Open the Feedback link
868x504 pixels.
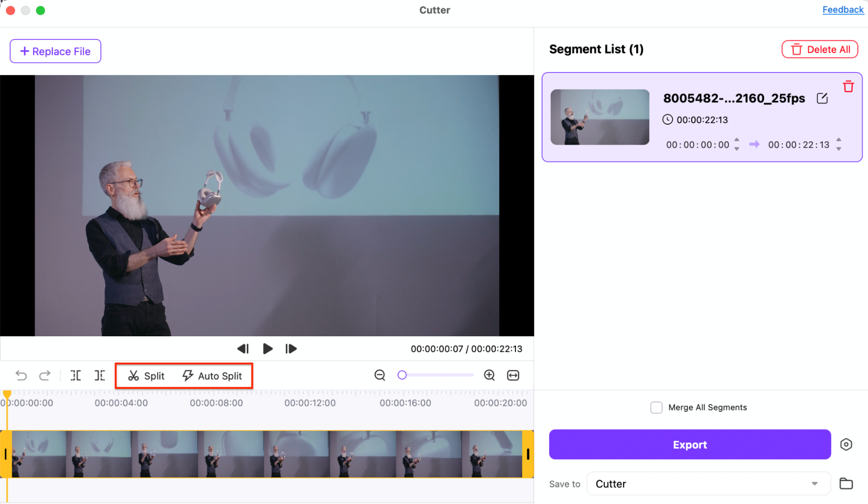(x=843, y=10)
